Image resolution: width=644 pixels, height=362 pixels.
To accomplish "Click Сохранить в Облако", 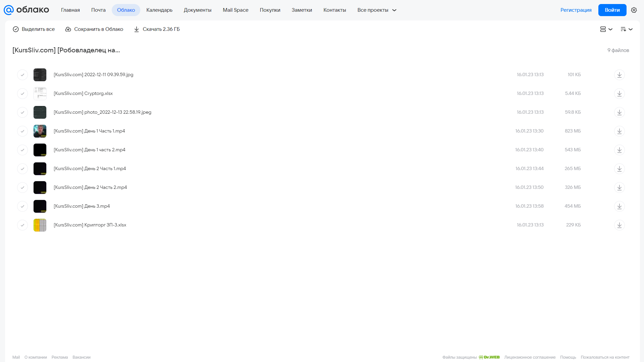I will click(94, 29).
